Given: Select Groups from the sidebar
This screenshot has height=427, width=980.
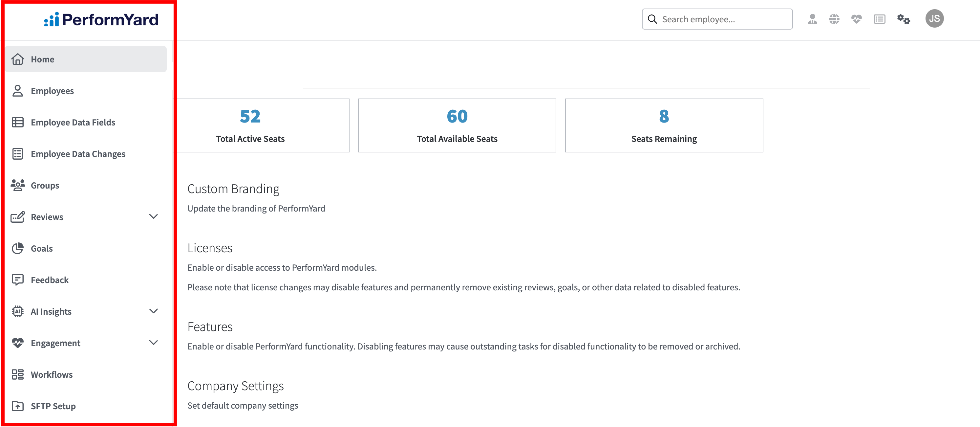Looking at the screenshot, I should pos(45,185).
